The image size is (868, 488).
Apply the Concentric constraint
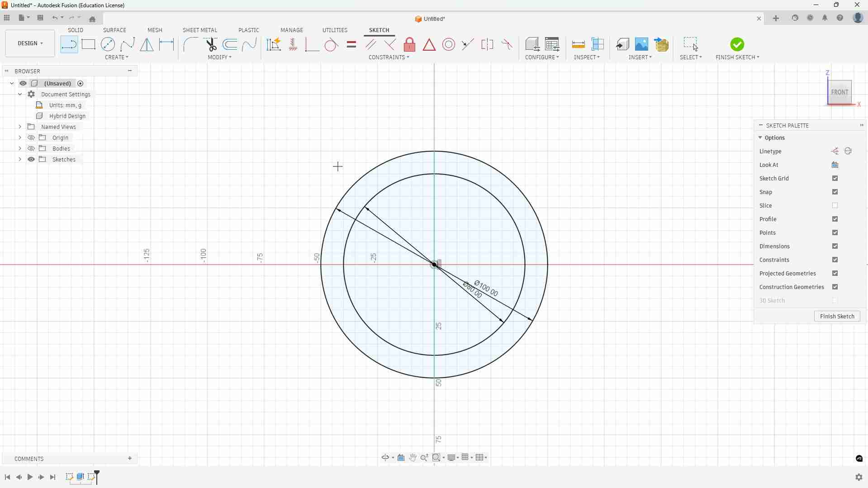click(x=449, y=44)
